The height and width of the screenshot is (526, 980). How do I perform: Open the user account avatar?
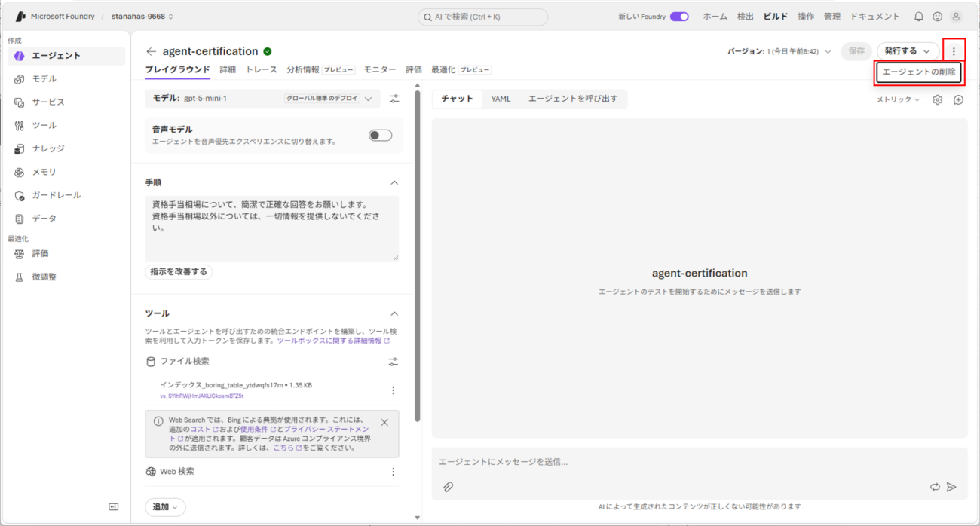coord(956,16)
